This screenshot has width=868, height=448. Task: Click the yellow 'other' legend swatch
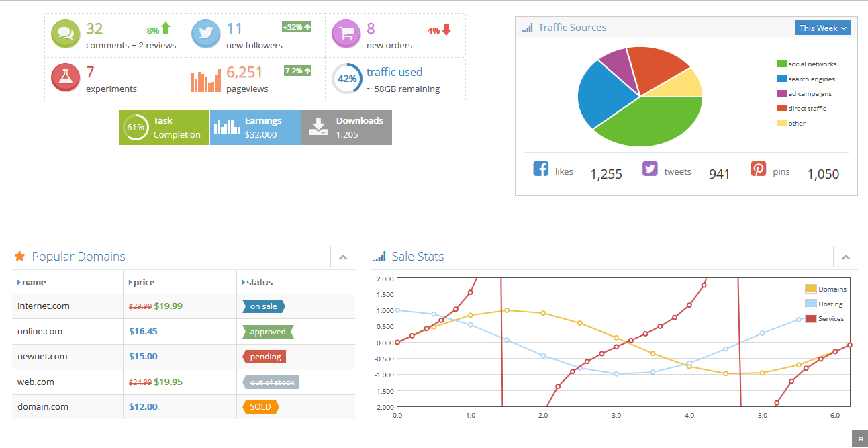(781, 123)
